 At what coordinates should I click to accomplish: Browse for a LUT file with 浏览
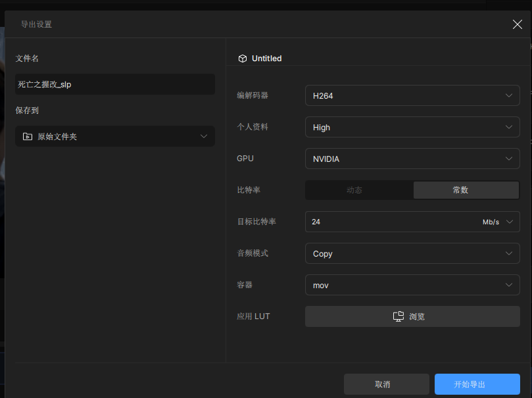coord(412,316)
